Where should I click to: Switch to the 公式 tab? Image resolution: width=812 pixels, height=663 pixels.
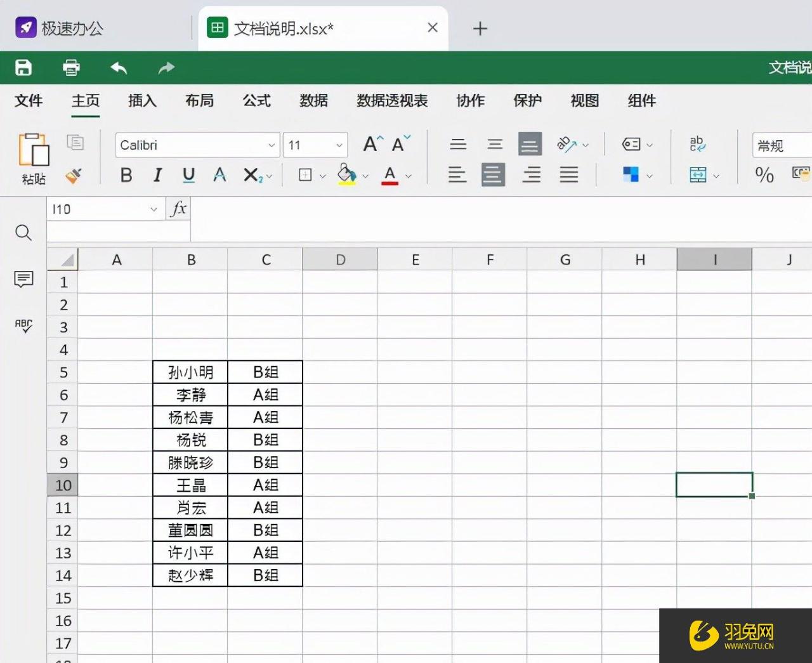(256, 101)
